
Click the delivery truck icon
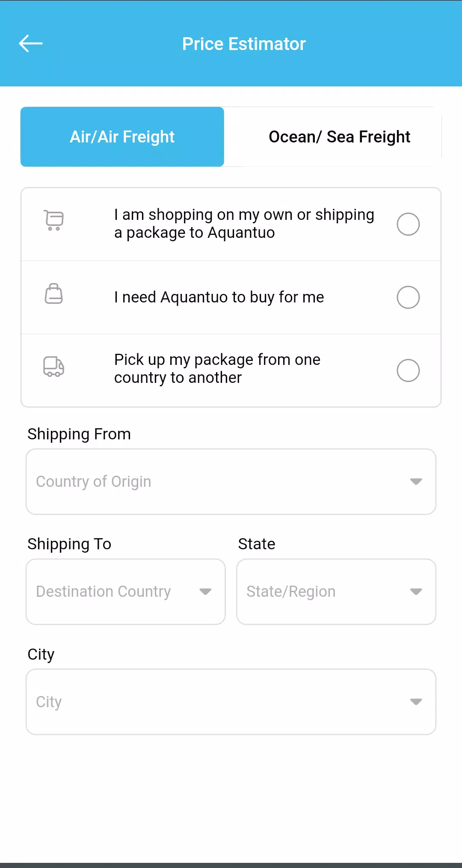pyautogui.click(x=54, y=367)
